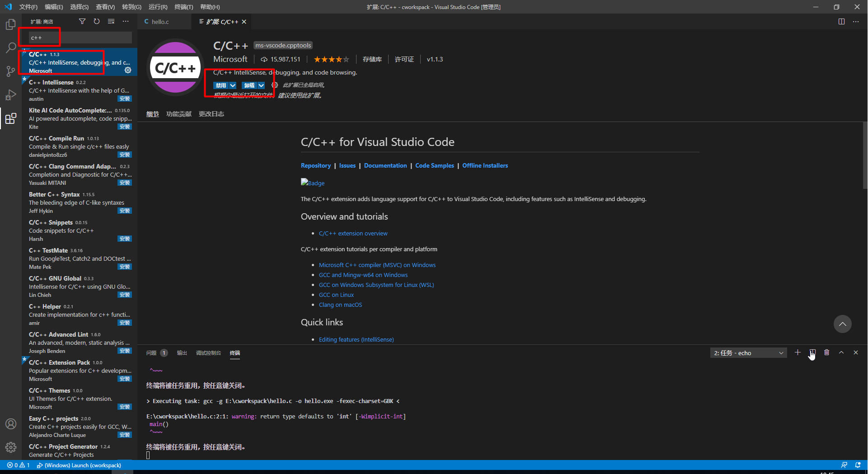This screenshot has width=868, height=474.
Task: Open the Issues link
Action: (x=347, y=165)
